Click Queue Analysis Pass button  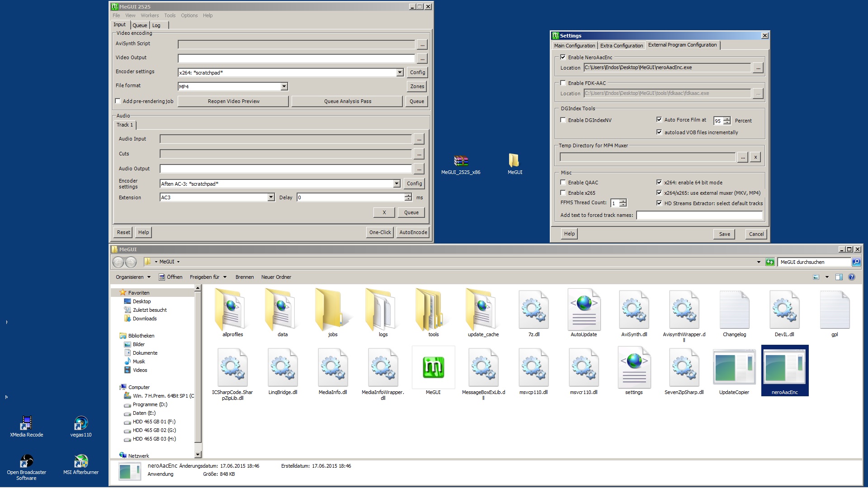coord(347,101)
